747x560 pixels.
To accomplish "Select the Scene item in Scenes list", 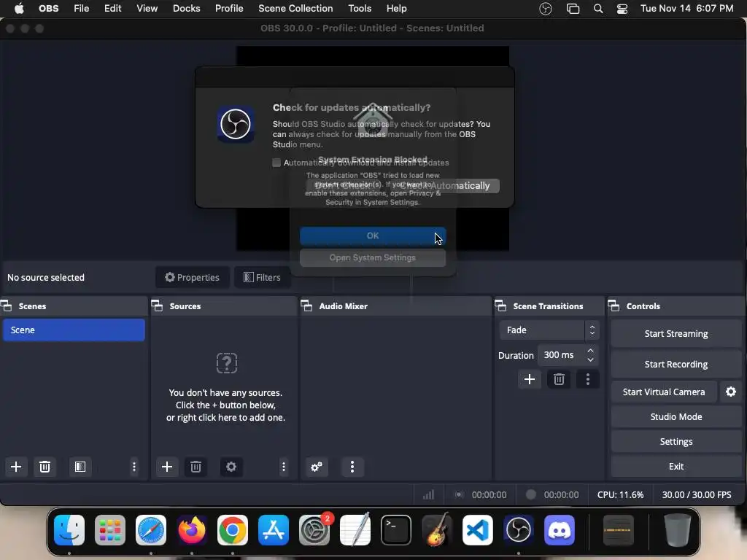I will (74, 330).
